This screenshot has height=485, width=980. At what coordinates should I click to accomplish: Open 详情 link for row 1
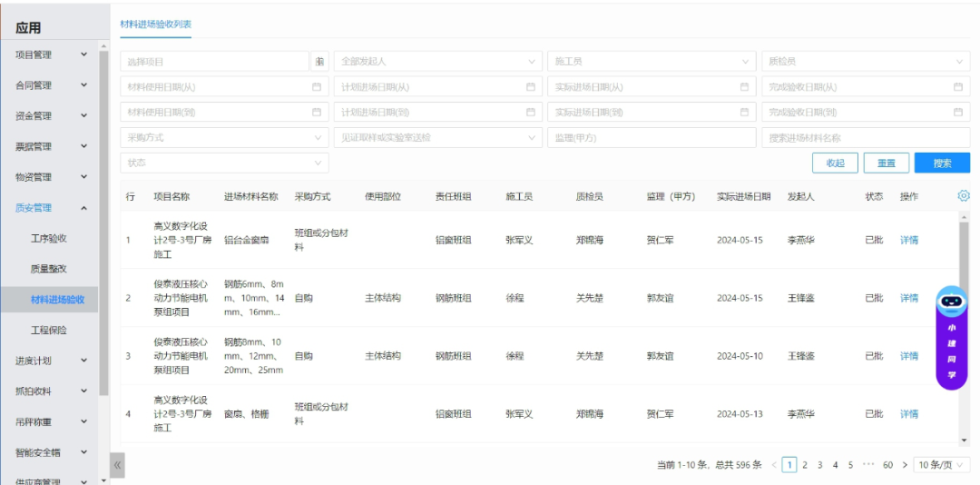point(908,241)
